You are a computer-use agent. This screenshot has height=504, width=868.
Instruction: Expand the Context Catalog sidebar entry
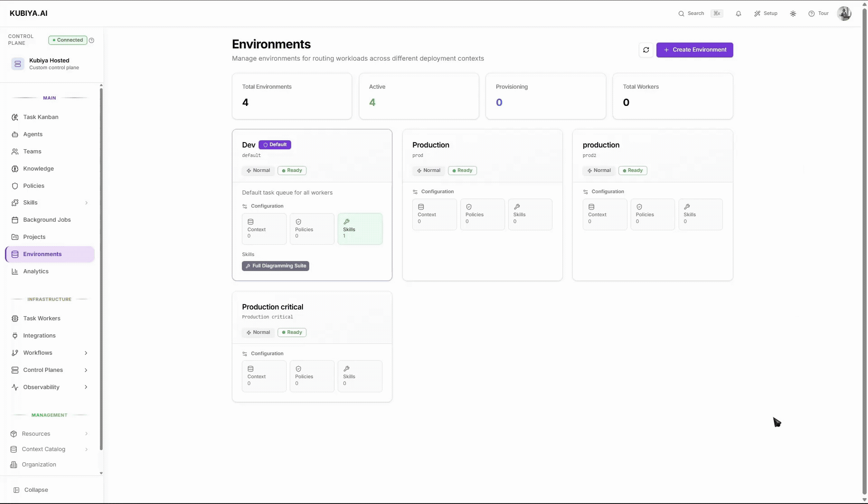86,449
